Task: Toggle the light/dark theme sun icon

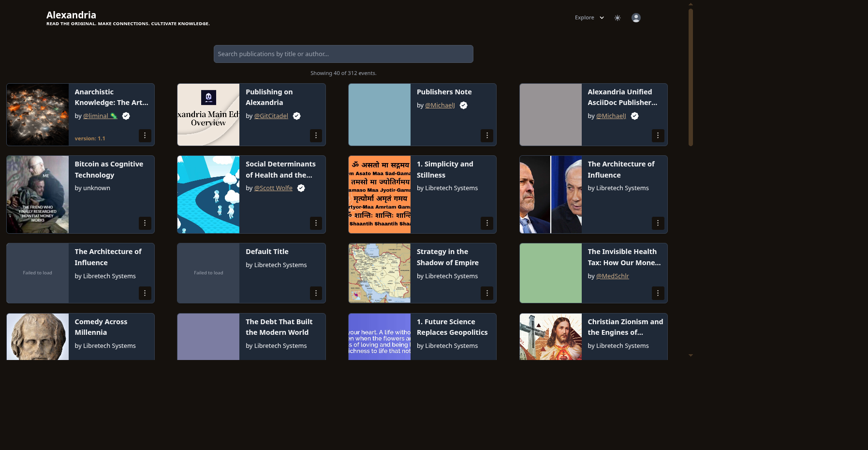Action: click(x=618, y=18)
